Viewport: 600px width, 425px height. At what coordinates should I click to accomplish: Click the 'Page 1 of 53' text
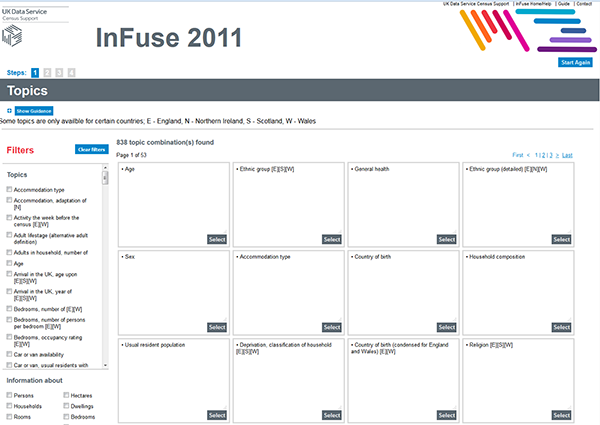pos(131,155)
